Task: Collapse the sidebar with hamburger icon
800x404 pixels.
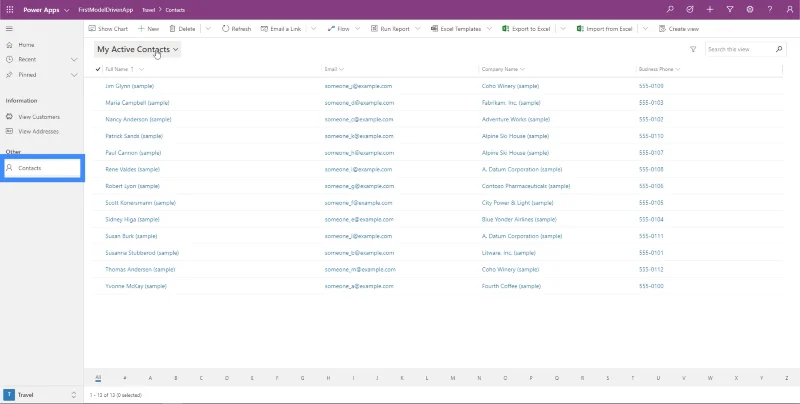Action: [9, 29]
